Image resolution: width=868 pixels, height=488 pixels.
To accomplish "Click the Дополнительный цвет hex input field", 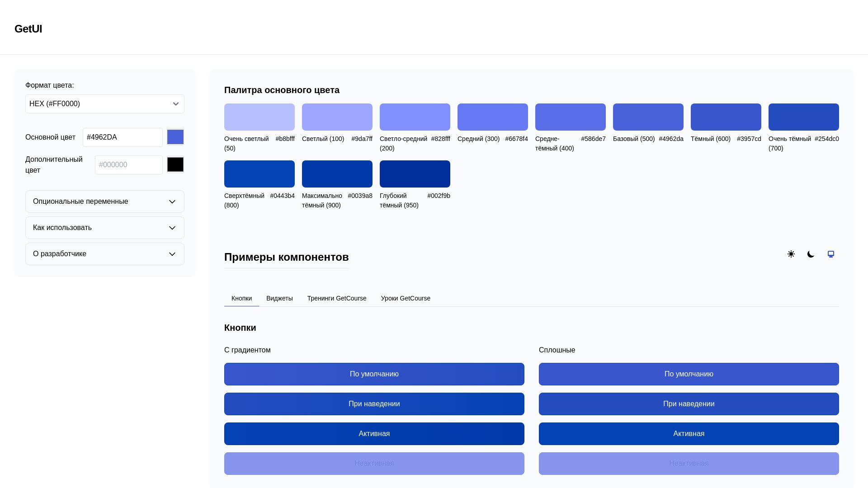I will [x=129, y=165].
